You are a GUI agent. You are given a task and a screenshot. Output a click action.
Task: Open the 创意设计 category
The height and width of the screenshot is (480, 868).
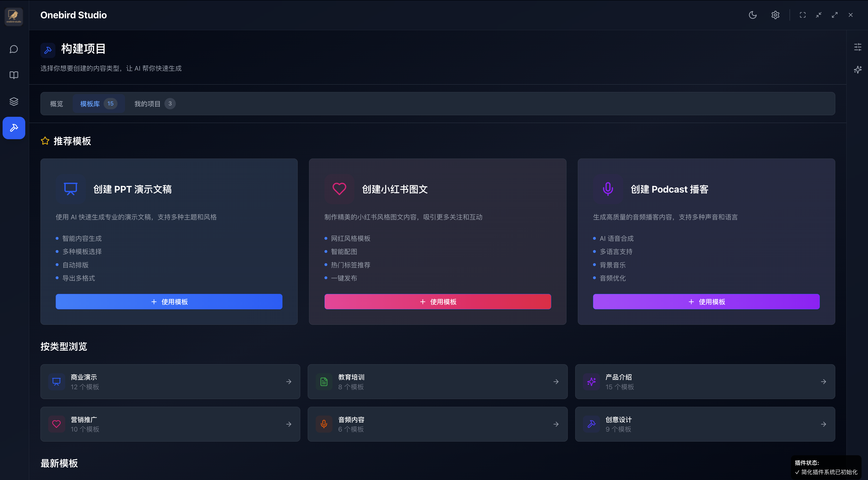705,424
